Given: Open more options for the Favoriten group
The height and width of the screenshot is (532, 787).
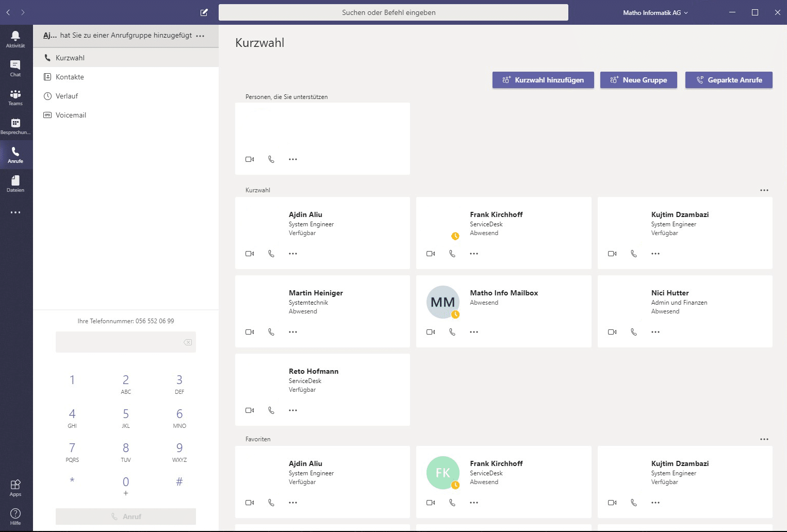Looking at the screenshot, I should pos(764,439).
